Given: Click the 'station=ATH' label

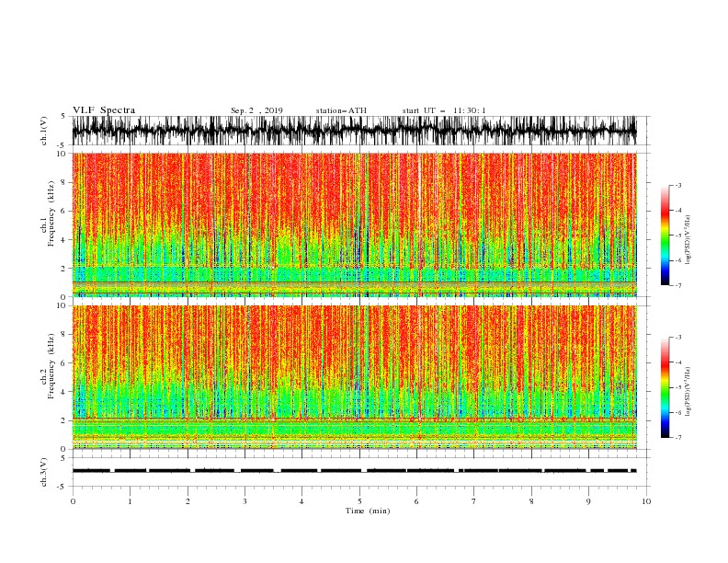Looking at the screenshot, I should click(341, 110).
